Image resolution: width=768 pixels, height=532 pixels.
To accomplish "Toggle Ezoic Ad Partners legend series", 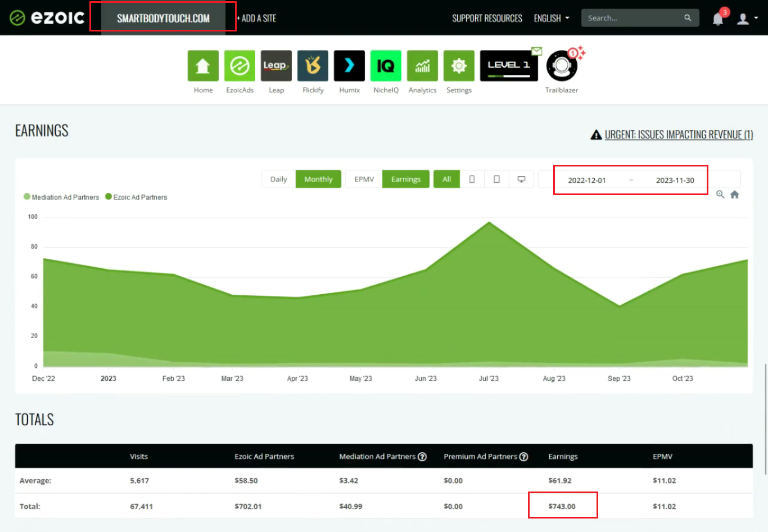I will pos(136,197).
